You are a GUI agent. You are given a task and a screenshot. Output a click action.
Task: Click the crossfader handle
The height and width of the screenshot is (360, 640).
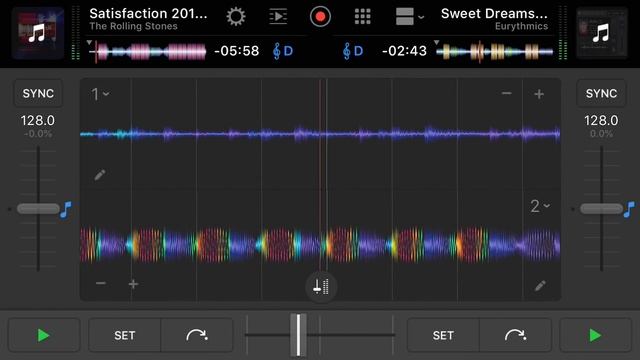[x=298, y=335]
